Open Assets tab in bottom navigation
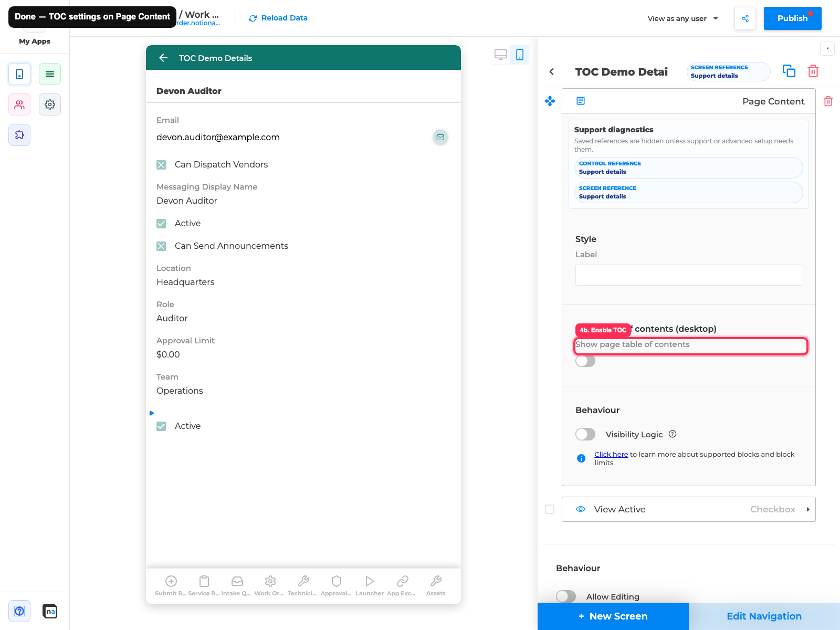The image size is (840, 630). [x=436, y=586]
